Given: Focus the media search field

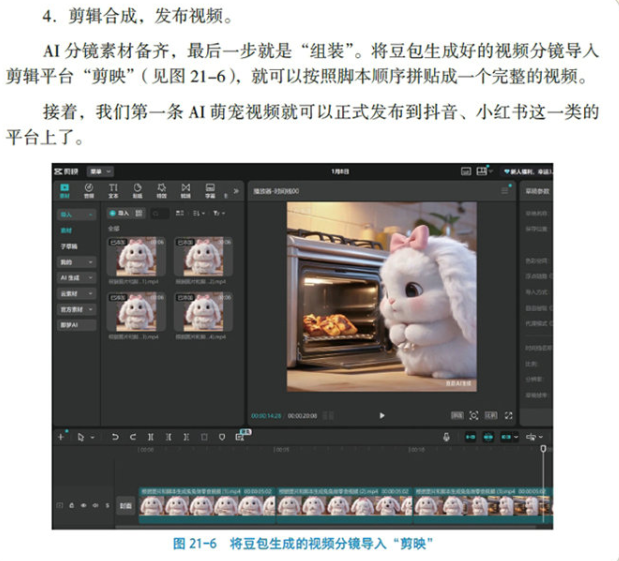Looking at the screenshot, I should 159,213.
